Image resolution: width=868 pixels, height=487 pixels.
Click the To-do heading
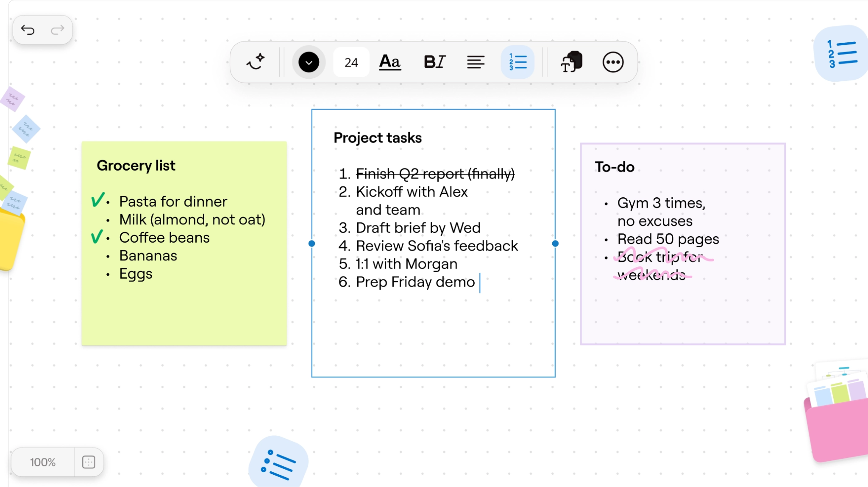[x=615, y=167]
